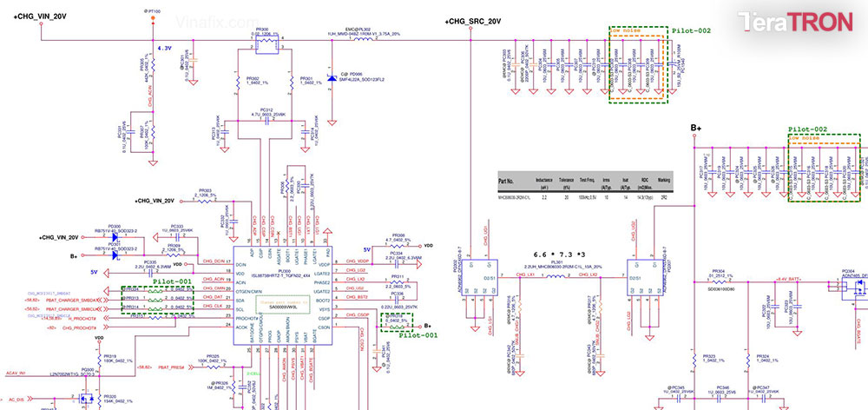The width and height of the screenshot is (868, 410).
Task: Click the CHG_DAT net name
Action: pyautogui.click(x=213, y=297)
